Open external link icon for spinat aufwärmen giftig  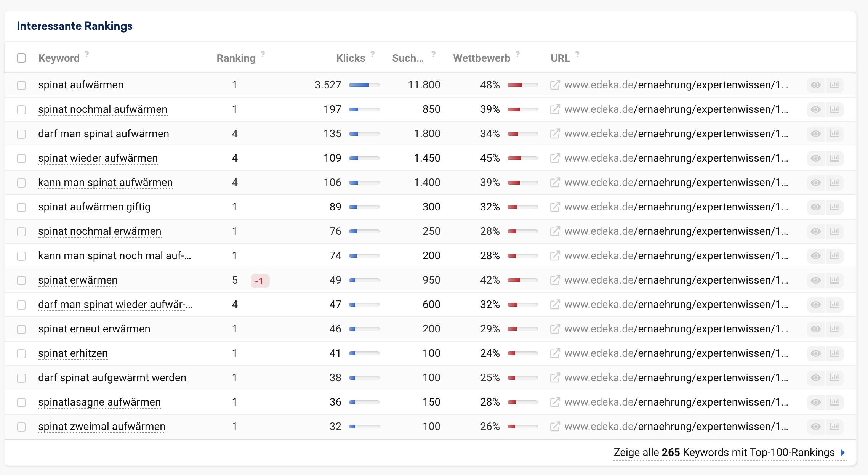click(555, 207)
